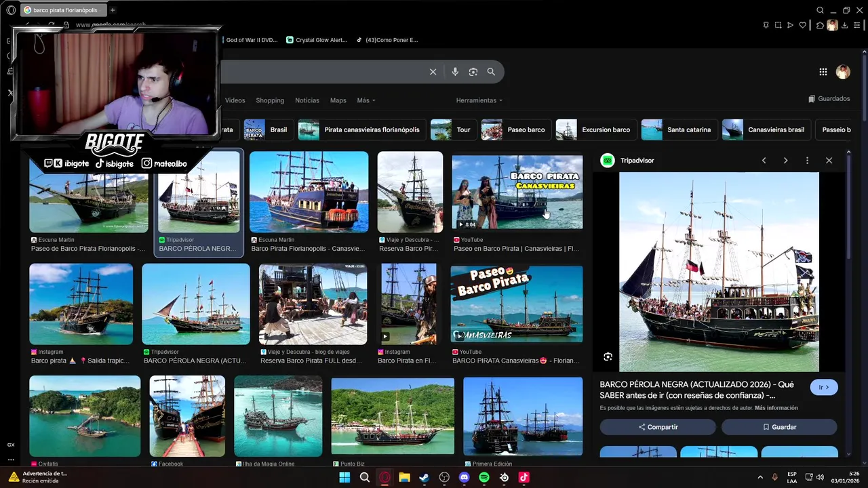Open the Opera GX browser taskbar icon
This screenshot has height=488, width=868.
pyautogui.click(x=384, y=477)
